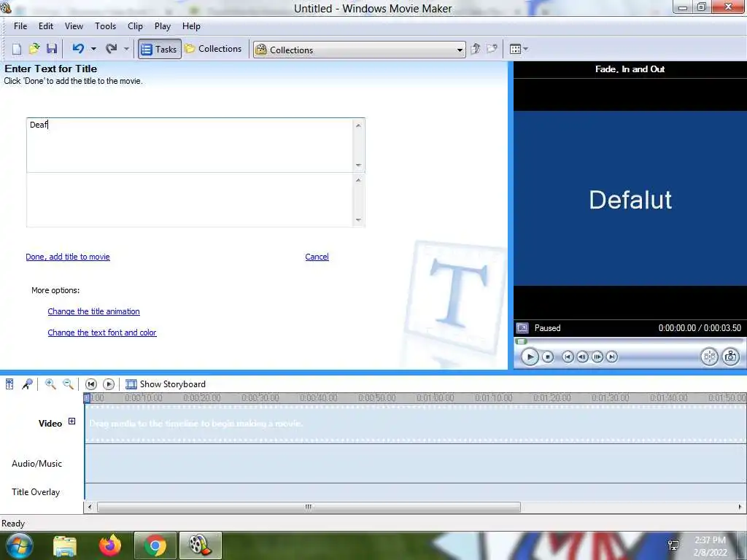The height and width of the screenshot is (560, 747).
Task: Click Movie Maker's taskbar button
Action: [200, 545]
